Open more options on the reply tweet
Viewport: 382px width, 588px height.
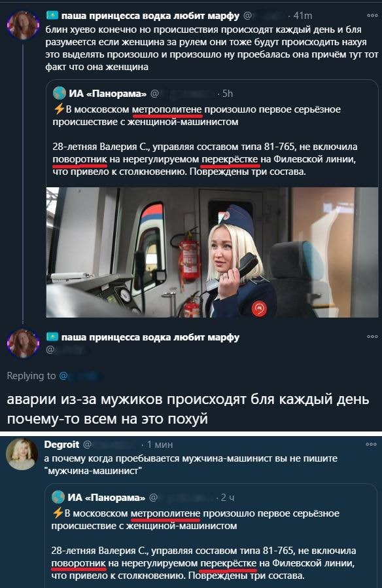pyautogui.click(x=372, y=337)
